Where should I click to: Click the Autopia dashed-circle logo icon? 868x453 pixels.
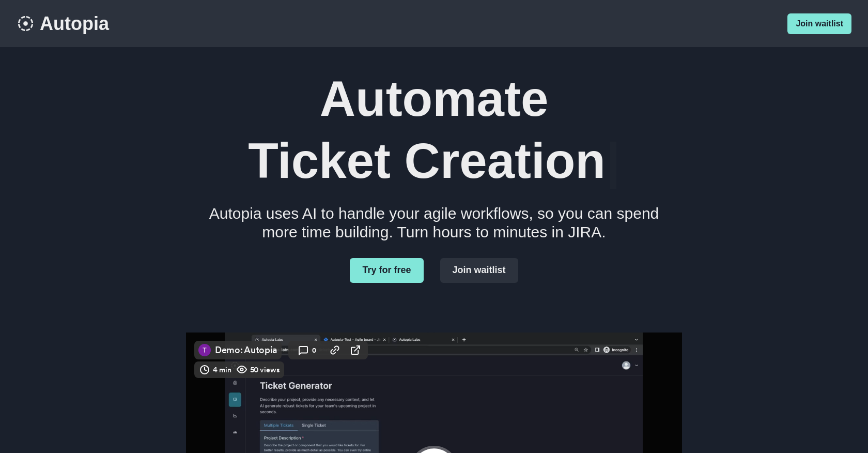(x=25, y=24)
